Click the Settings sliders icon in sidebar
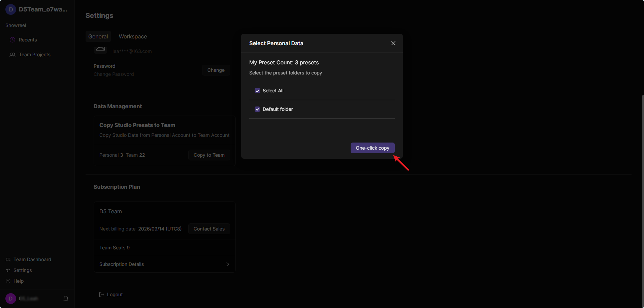Viewport: 644px width, 308px height. pyautogui.click(x=8, y=270)
